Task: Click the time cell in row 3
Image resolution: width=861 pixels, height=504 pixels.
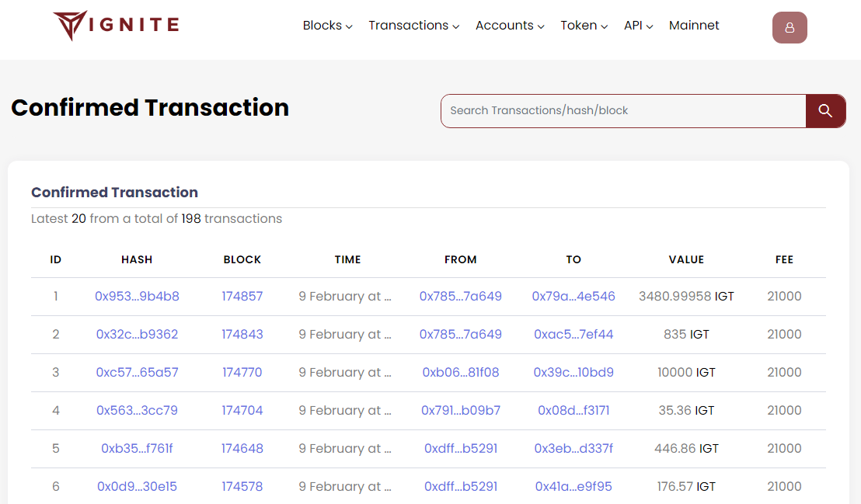Action: click(x=345, y=372)
